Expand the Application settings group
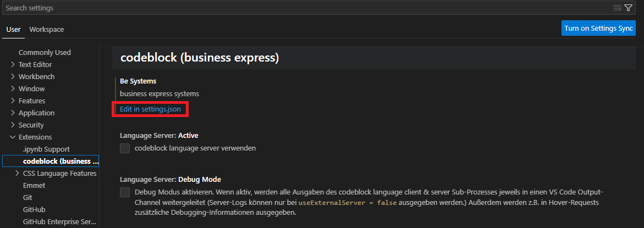Viewport: 644px width, 228px height. tap(13, 113)
